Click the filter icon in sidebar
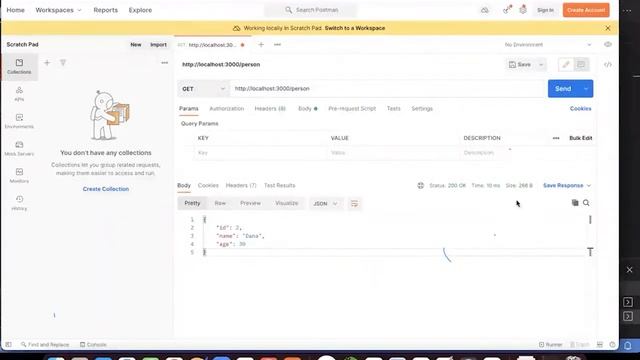The height and width of the screenshot is (360, 640). pos(63,62)
